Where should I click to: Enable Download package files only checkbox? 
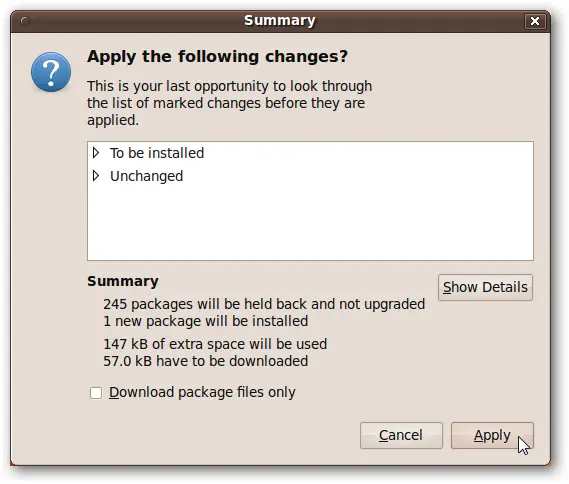(x=96, y=393)
